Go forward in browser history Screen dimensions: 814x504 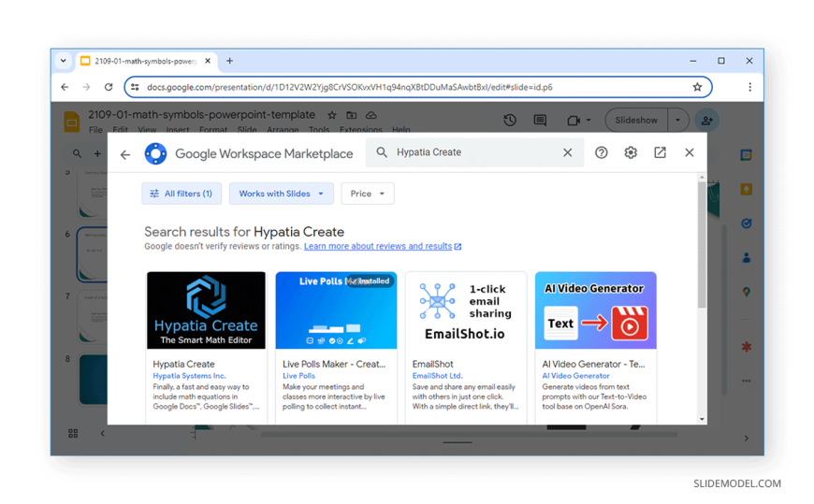tap(86, 87)
